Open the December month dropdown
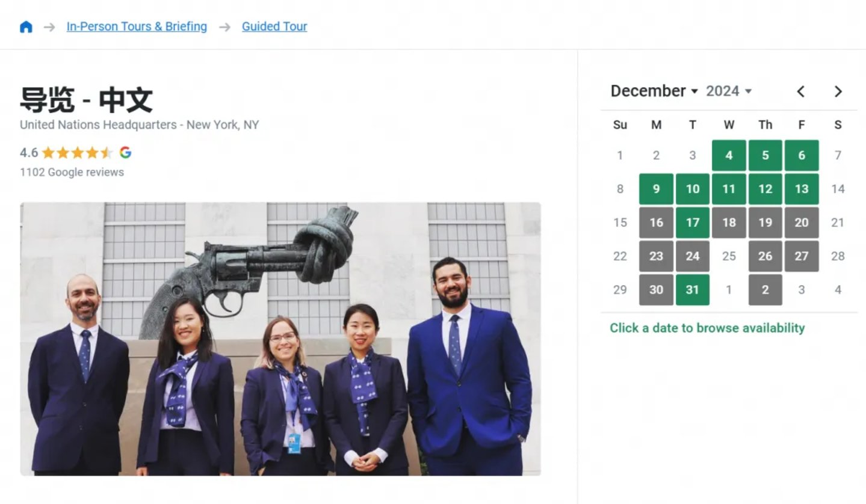Viewport: 866px width, 504px height. [654, 91]
